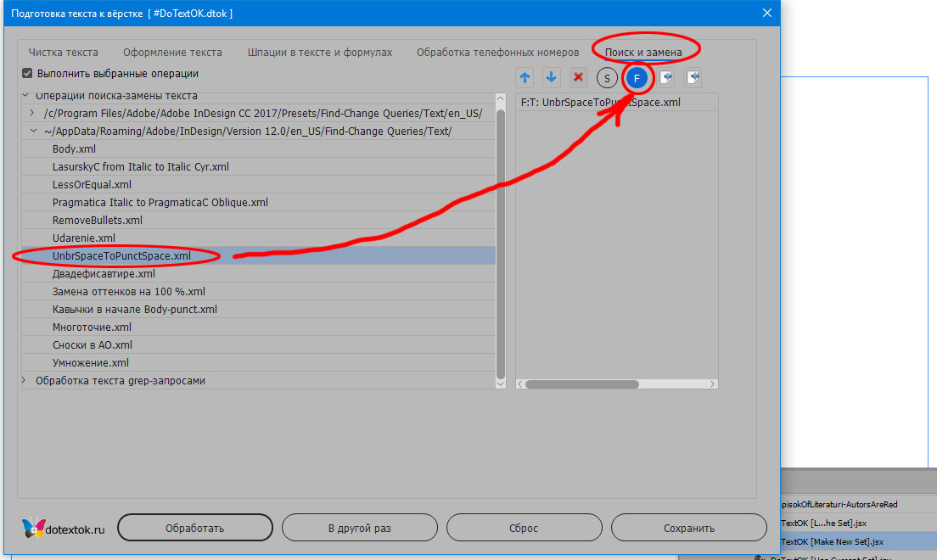Click the tree scrollbar down arrow
937x560 pixels.
click(501, 384)
